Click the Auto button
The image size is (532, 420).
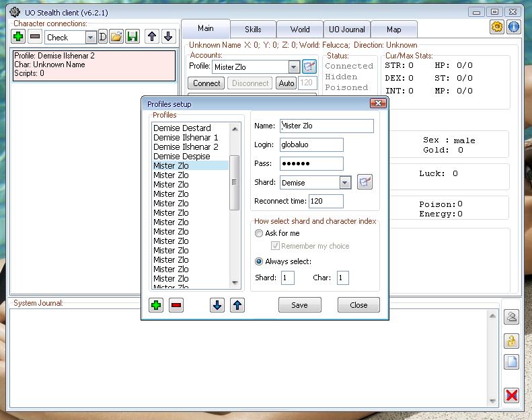click(287, 83)
